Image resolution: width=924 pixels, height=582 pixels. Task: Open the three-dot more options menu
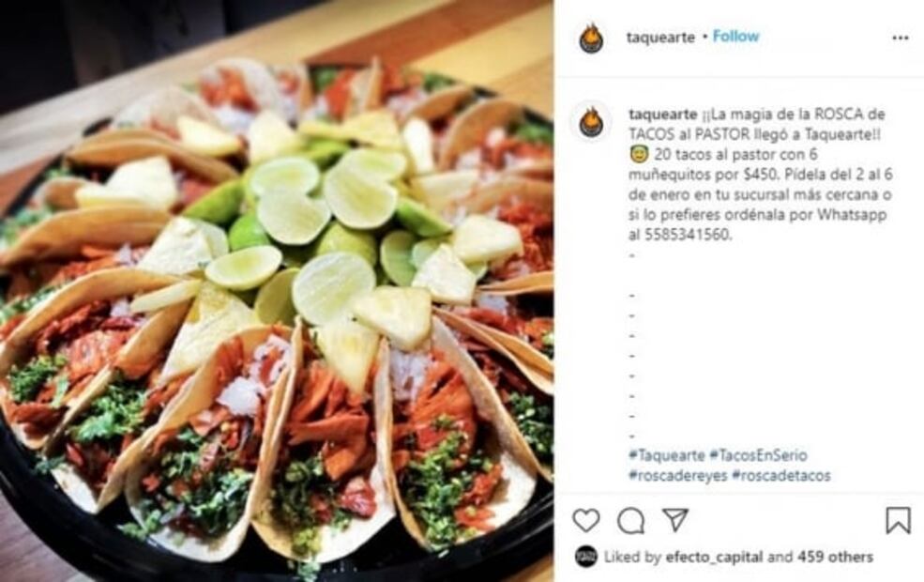(900, 38)
